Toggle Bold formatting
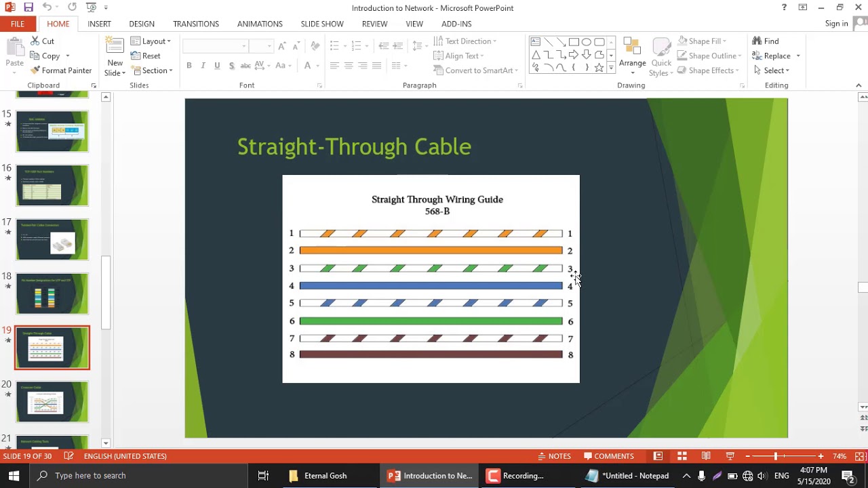868x488 pixels. tap(189, 66)
